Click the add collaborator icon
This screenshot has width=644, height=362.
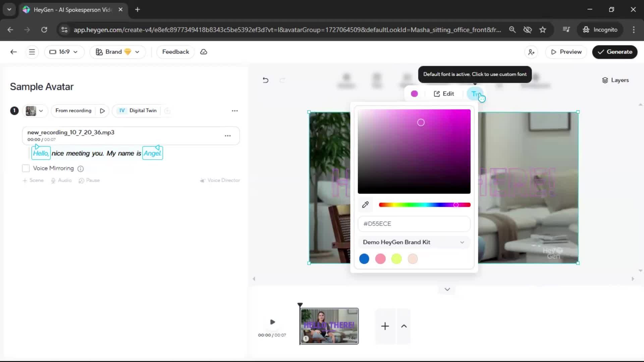531,52
